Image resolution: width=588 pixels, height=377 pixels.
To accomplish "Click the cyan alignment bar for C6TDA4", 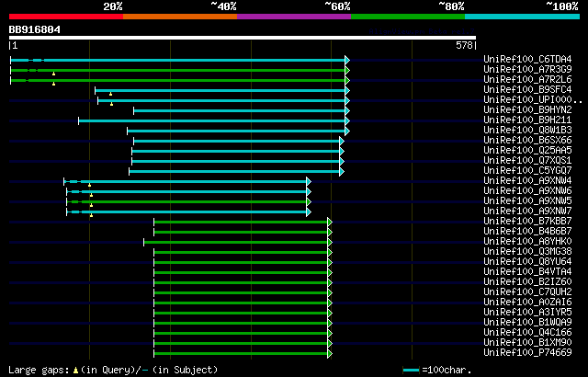I will (178, 60).
